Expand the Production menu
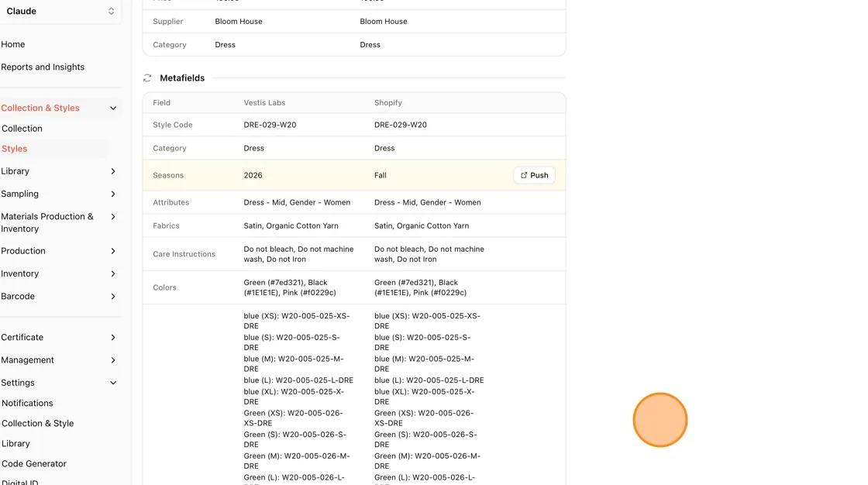Screen dimensions: 868x485 113,251
